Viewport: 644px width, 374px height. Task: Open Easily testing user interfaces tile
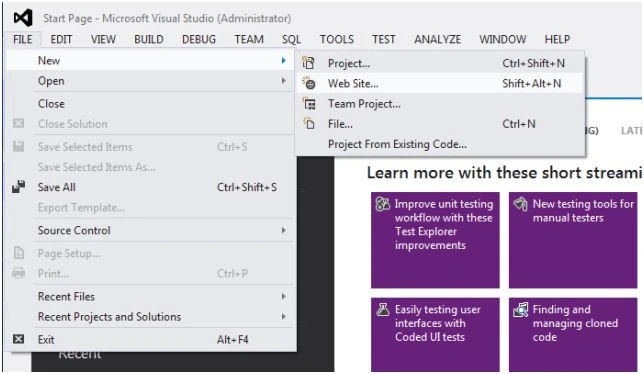point(435,335)
